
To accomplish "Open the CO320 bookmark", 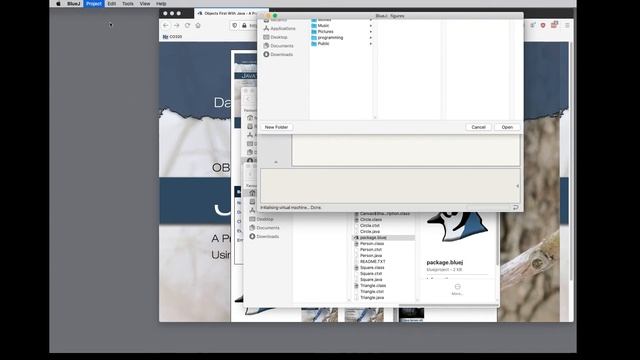I will [172, 37].
